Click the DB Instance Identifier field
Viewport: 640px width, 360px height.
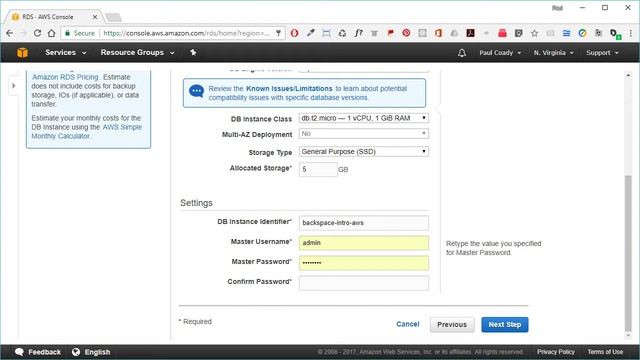364,223
